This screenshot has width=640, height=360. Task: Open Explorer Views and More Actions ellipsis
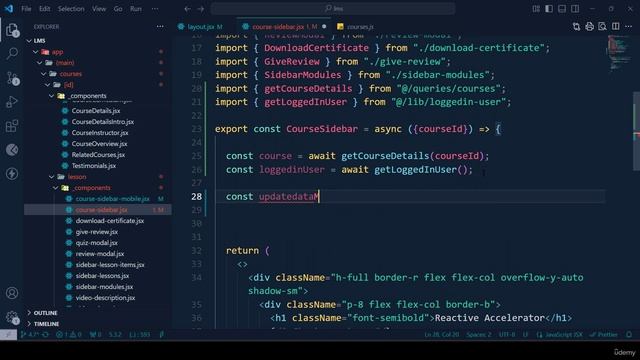160,27
